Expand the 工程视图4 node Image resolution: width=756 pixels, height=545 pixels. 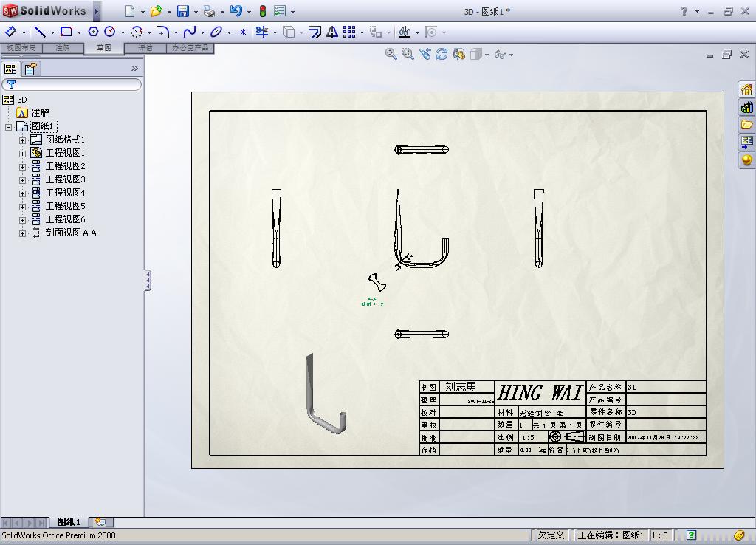coord(22,193)
